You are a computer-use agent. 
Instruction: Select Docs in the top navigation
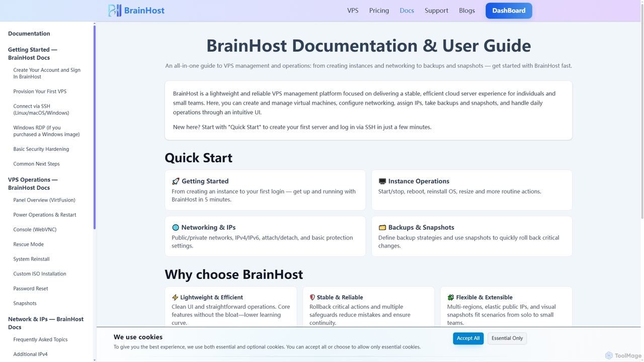[407, 11]
